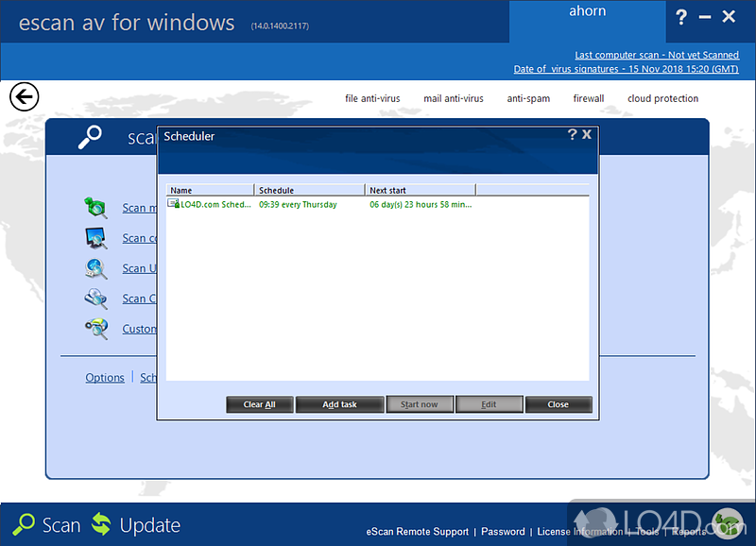
Task: Click the green Scan memory icon
Action: (x=95, y=208)
